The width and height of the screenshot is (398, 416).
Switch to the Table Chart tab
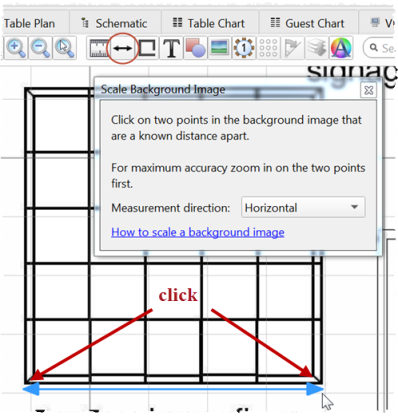click(x=209, y=23)
